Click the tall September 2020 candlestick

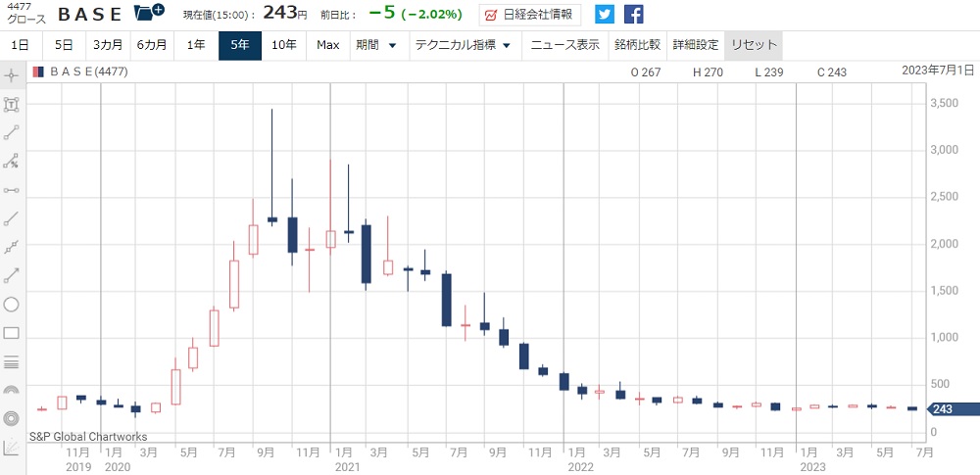pos(271,167)
